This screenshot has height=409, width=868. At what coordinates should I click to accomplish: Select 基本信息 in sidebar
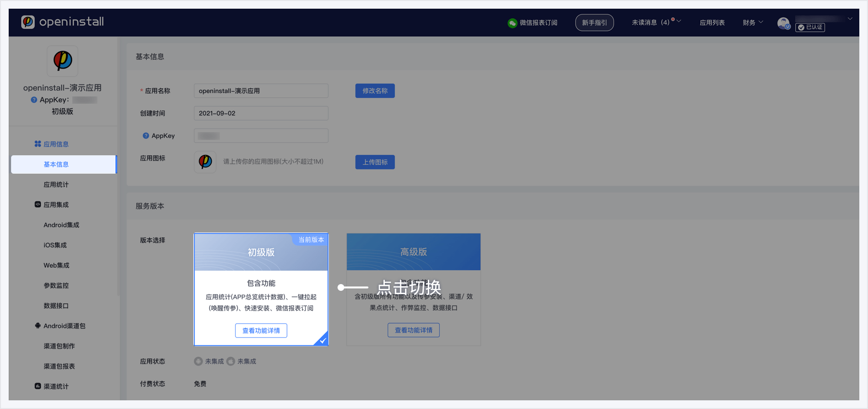point(64,164)
